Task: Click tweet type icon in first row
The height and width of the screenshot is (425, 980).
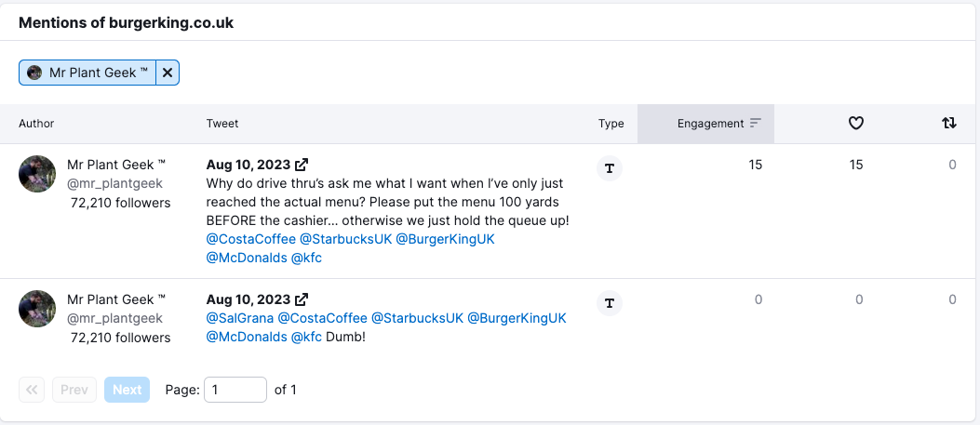Action: [610, 168]
